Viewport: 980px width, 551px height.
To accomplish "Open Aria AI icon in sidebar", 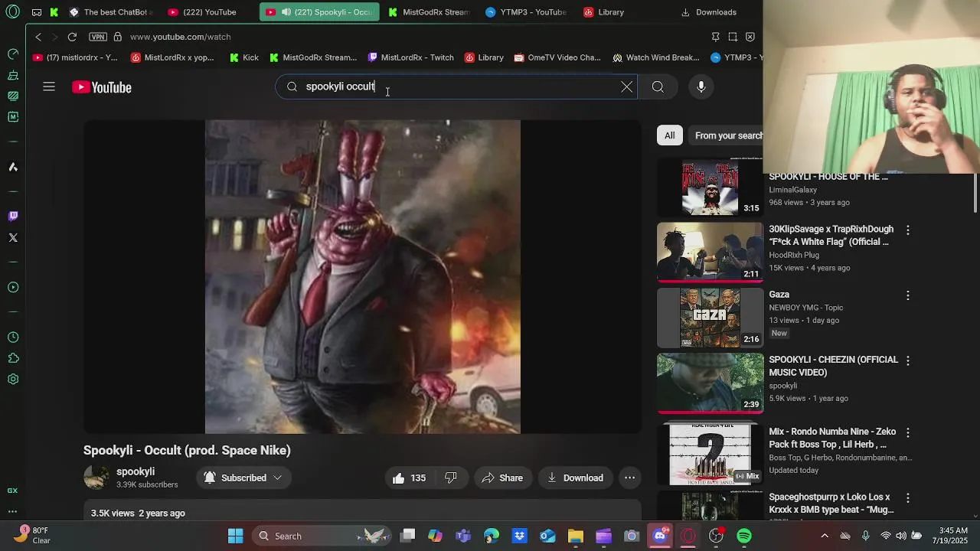I will pyautogui.click(x=13, y=167).
